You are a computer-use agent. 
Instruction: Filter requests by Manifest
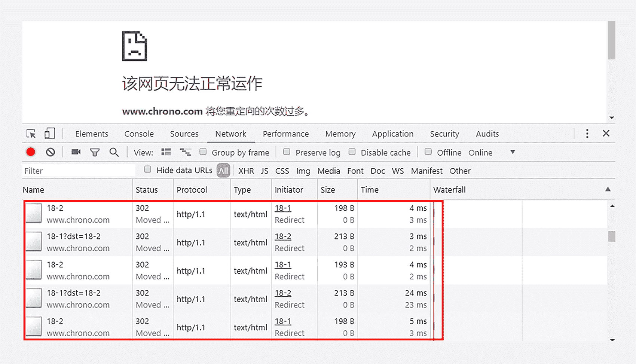coord(427,171)
